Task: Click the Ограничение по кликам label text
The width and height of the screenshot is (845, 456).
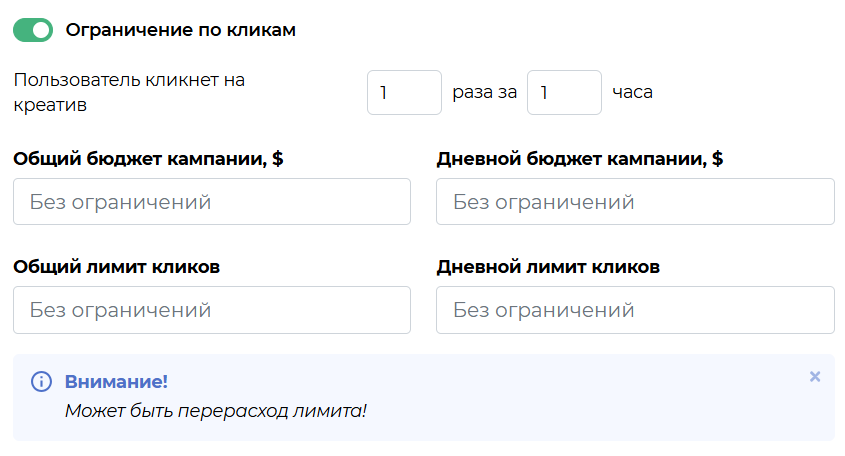Action: pos(181,30)
